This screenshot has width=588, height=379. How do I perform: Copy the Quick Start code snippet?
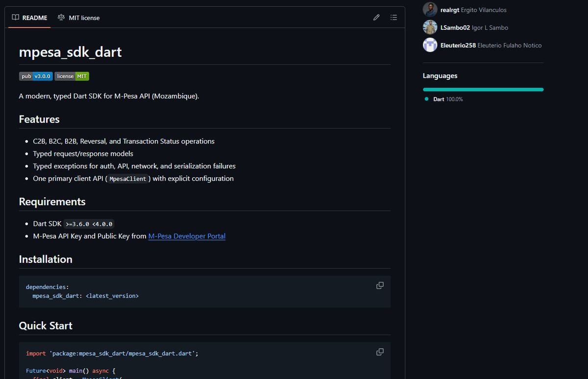[x=380, y=352]
